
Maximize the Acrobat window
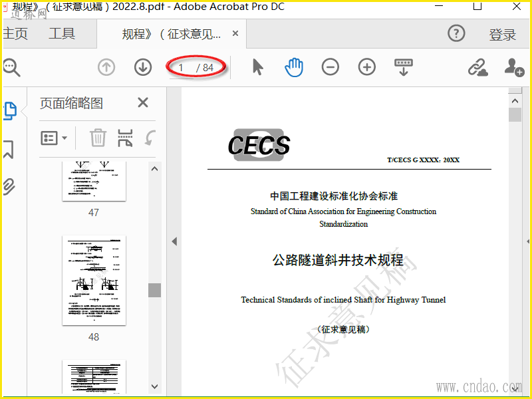477,6
